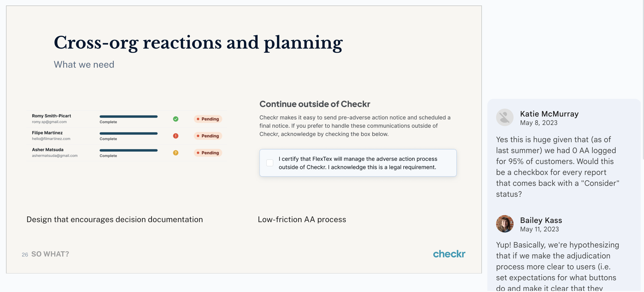Click Katie McMurray's blank avatar icon

505,118
